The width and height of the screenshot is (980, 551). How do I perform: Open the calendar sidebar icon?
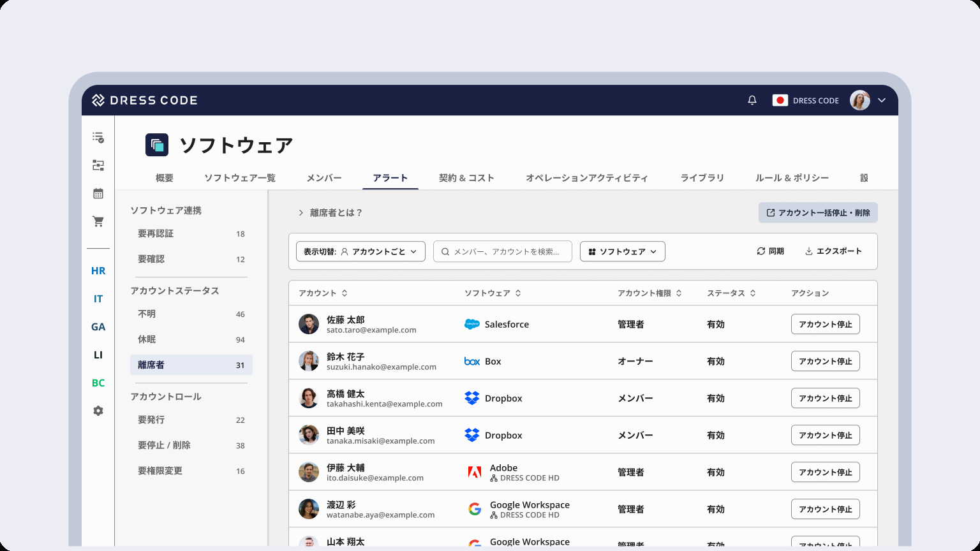[x=98, y=193]
